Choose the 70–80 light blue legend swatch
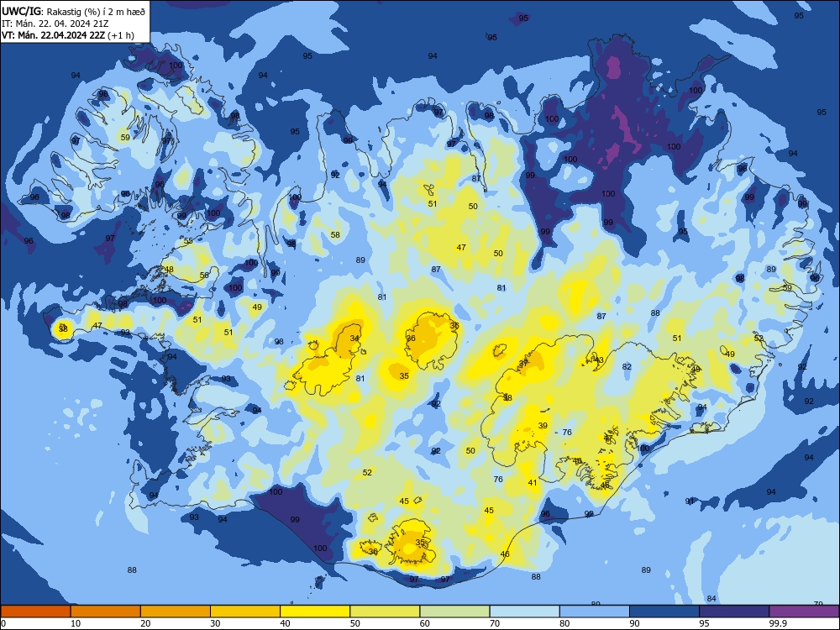The height and width of the screenshot is (630, 840). coord(524,612)
